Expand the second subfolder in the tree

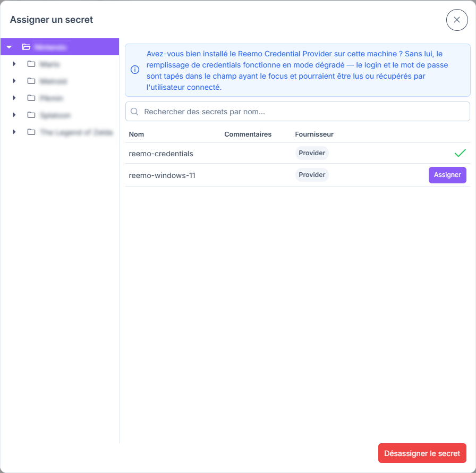point(14,81)
